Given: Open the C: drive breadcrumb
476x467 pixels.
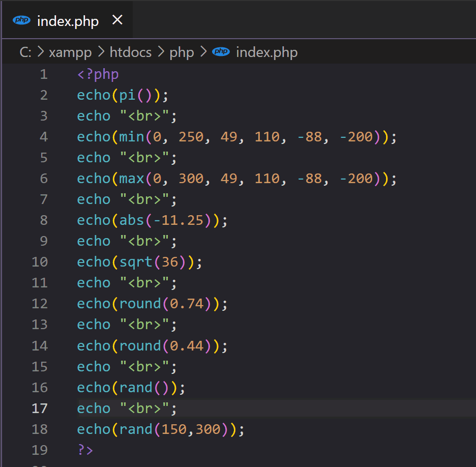Looking at the screenshot, I should [x=25, y=52].
